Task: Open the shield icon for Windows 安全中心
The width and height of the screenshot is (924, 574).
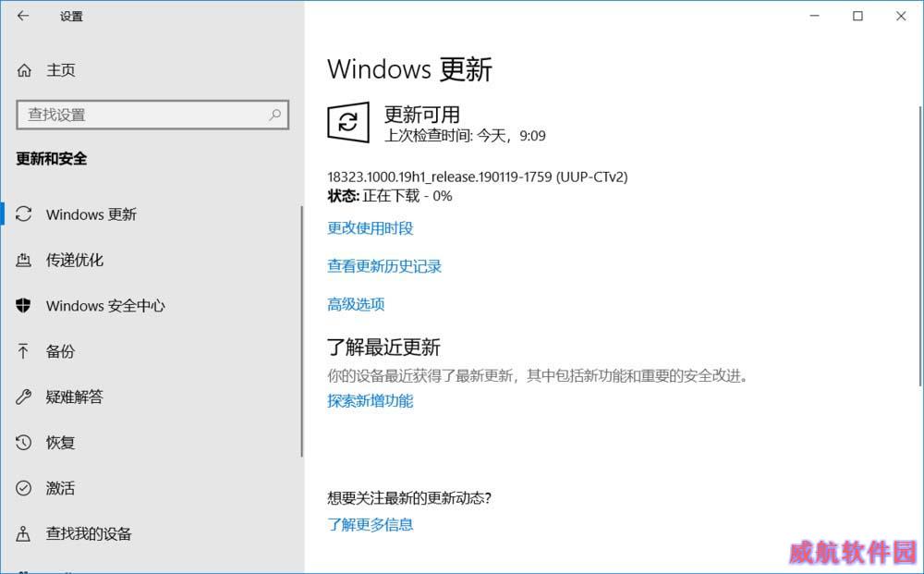Action: [24, 305]
